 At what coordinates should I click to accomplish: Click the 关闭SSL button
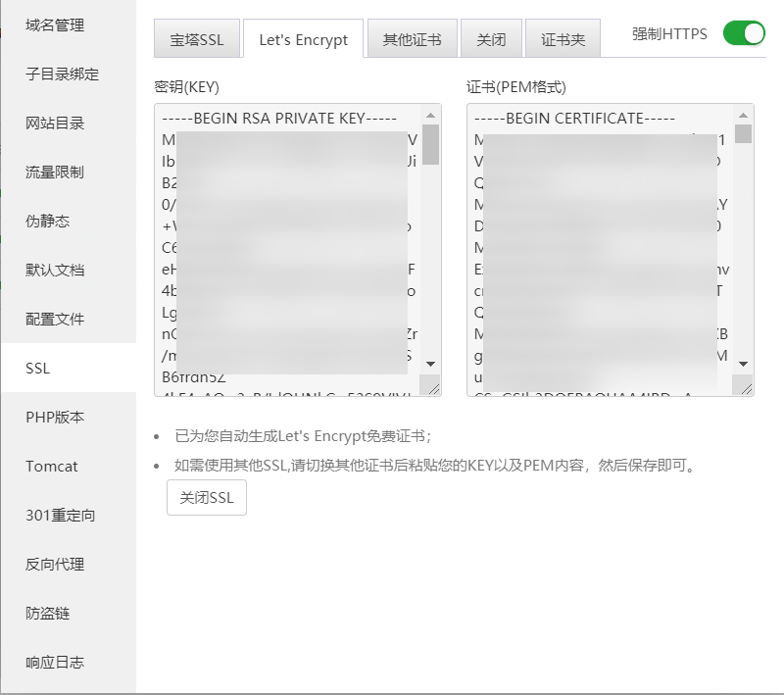coord(207,498)
